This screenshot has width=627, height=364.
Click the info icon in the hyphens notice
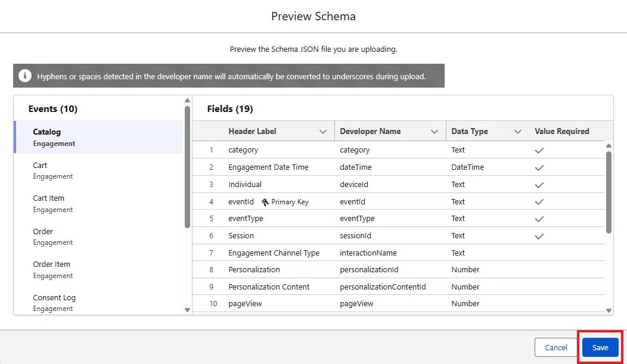point(25,76)
